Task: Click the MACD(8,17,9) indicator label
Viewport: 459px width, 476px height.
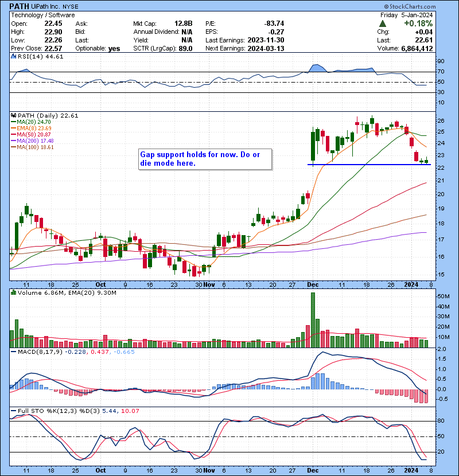Action: [x=40, y=352]
